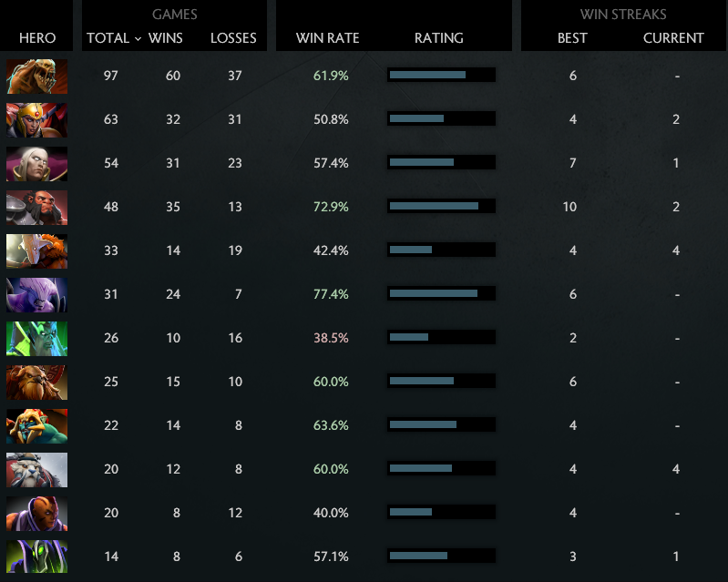
Task: Sort by the LOSSES column header
Action: [233, 38]
